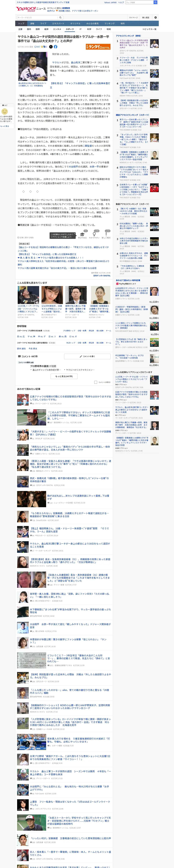The height and width of the screenshot is (868, 174).
Task: Click マイページ button
Action: point(133,18)
